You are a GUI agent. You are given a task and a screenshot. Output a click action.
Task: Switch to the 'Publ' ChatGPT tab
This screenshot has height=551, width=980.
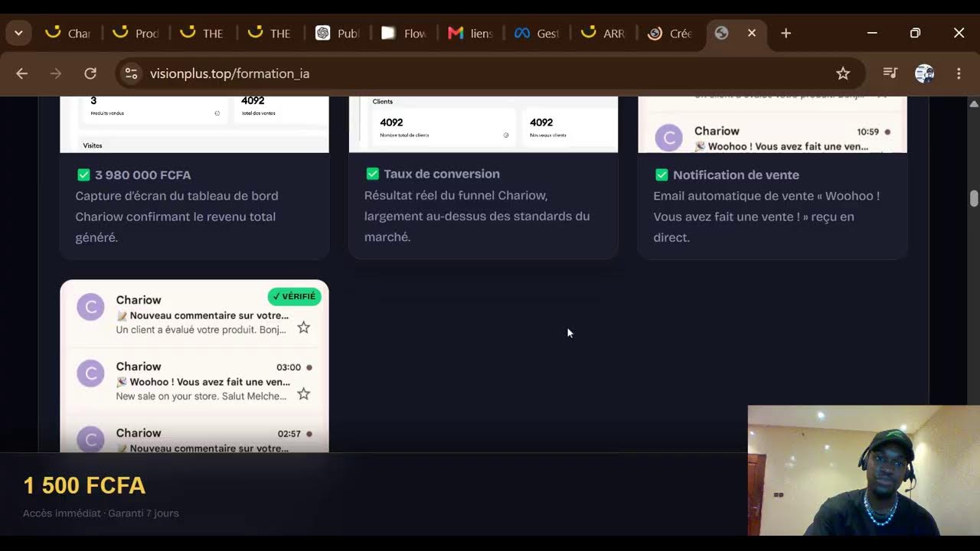pos(338,33)
